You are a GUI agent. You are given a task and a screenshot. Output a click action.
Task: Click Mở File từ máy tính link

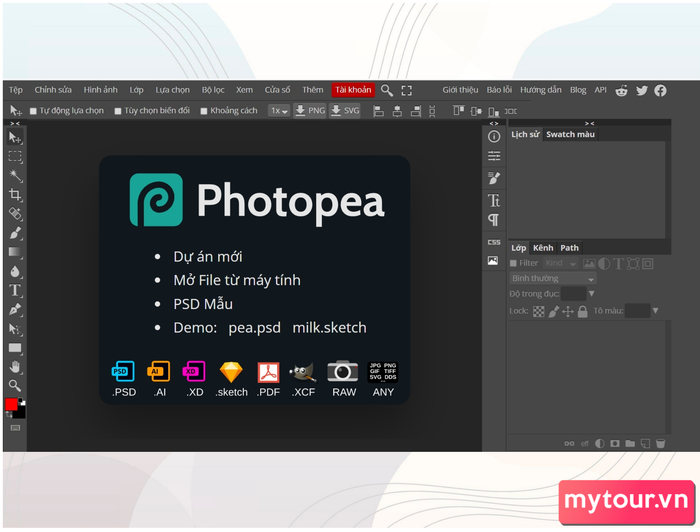pyautogui.click(x=237, y=280)
